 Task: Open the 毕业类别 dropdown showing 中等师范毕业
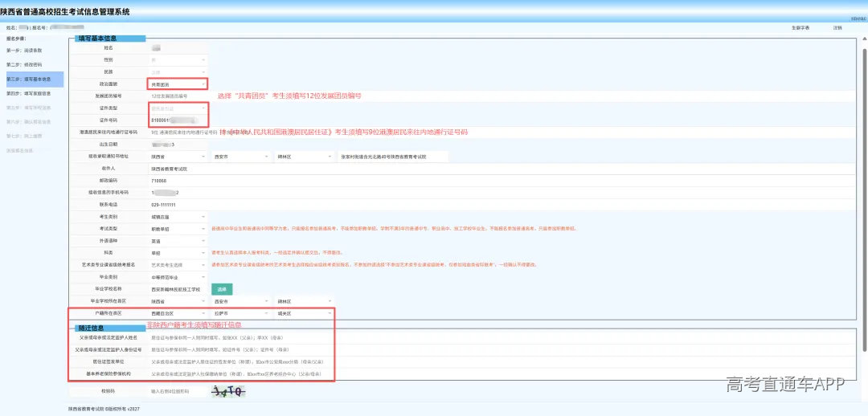click(x=178, y=276)
